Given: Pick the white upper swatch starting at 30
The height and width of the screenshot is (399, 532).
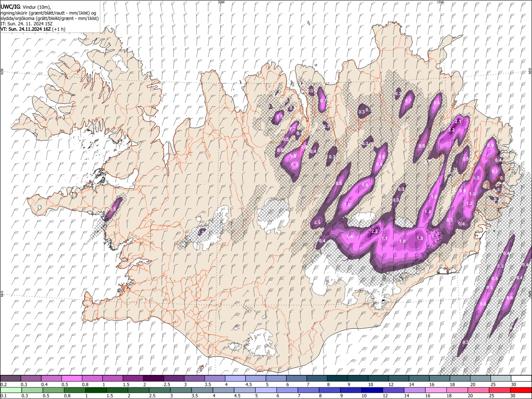Looking at the screenshot, I should click(x=521, y=378).
